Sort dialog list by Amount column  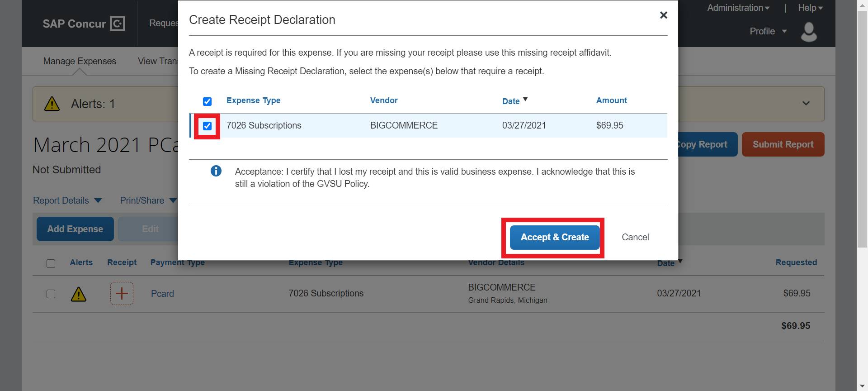611,100
